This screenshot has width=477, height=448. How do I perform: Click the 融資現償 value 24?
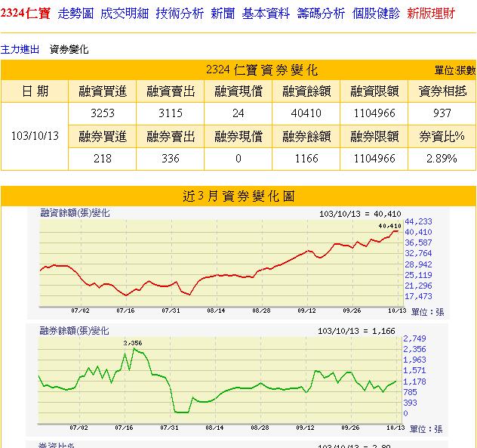[238, 113]
